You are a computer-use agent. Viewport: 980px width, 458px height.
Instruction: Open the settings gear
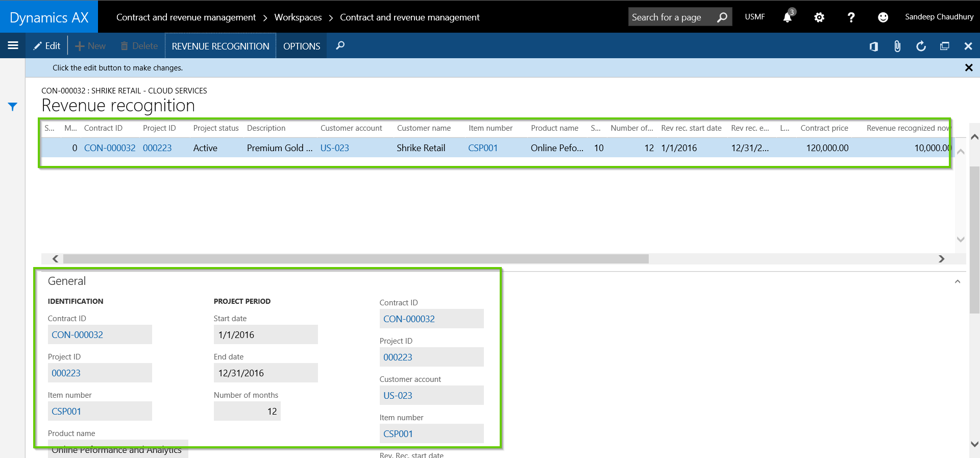[819, 17]
